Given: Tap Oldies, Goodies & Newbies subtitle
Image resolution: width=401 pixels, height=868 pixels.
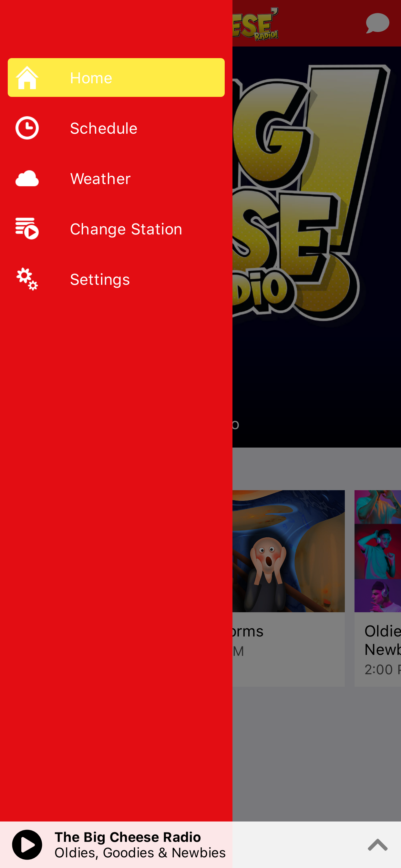Looking at the screenshot, I should 140,852.
